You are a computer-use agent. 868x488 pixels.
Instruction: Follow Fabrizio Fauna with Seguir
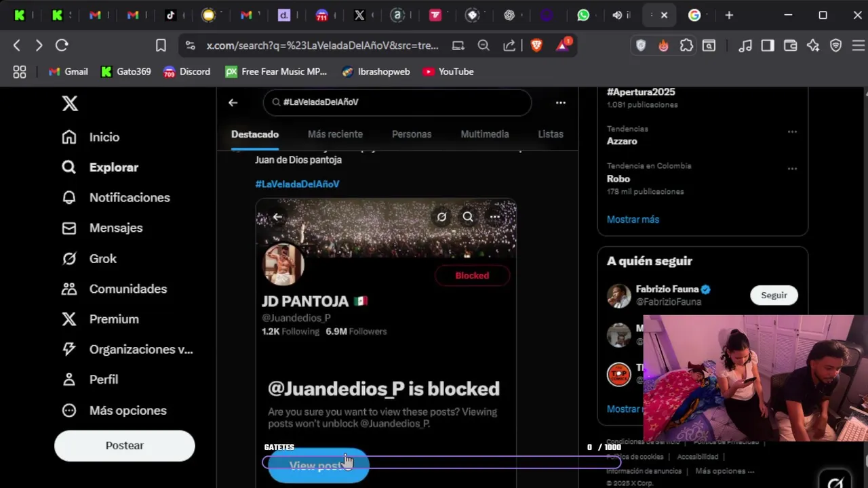[x=774, y=295]
